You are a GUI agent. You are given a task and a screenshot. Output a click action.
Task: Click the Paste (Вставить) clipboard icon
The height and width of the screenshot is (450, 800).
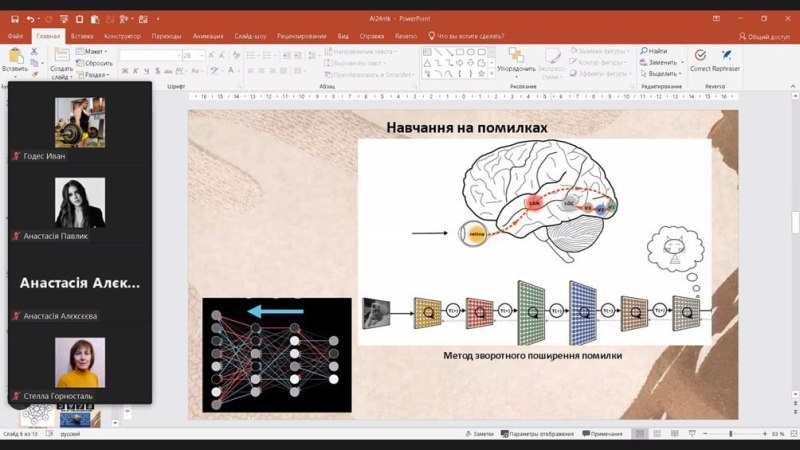pyautogui.click(x=15, y=58)
